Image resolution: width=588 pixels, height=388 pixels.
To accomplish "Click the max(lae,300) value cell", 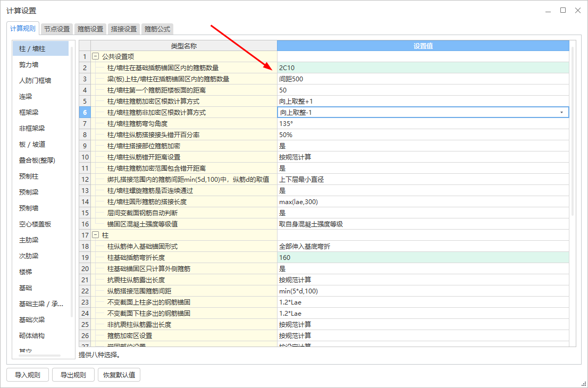I will pos(423,201).
